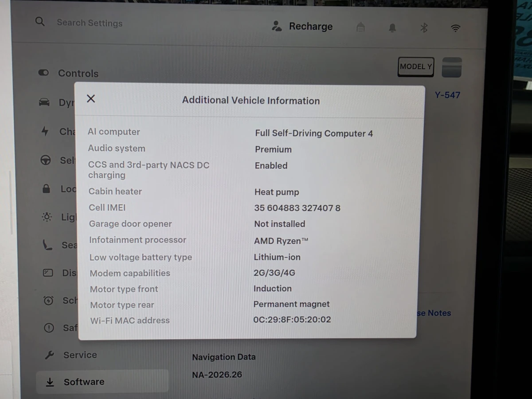Image resolution: width=532 pixels, height=399 pixels.
Task: Open Bluetooth settings icon
Action: [424, 28]
